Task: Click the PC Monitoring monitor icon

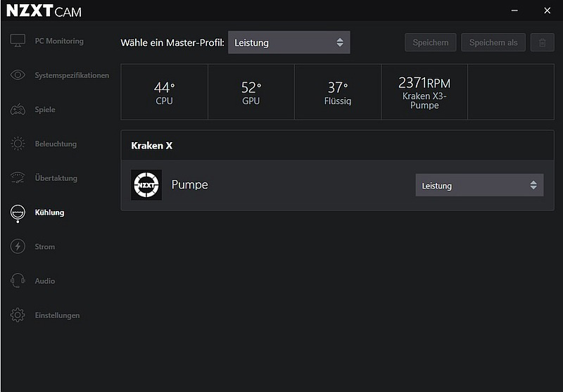Action: pos(18,41)
